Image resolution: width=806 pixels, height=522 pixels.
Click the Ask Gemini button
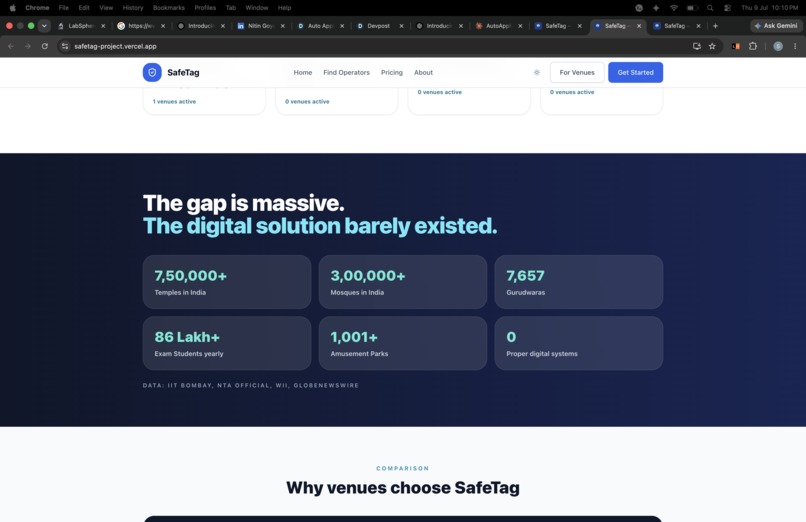pyautogui.click(x=776, y=26)
